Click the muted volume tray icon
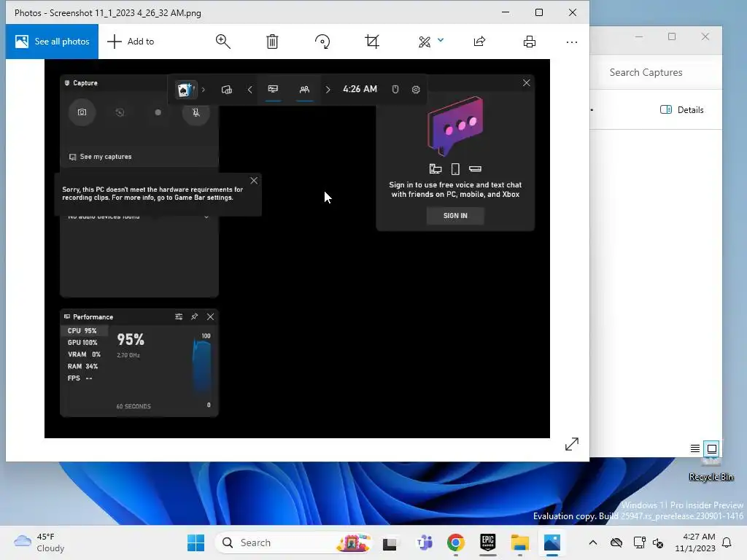The width and height of the screenshot is (747, 560). click(658, 542)
